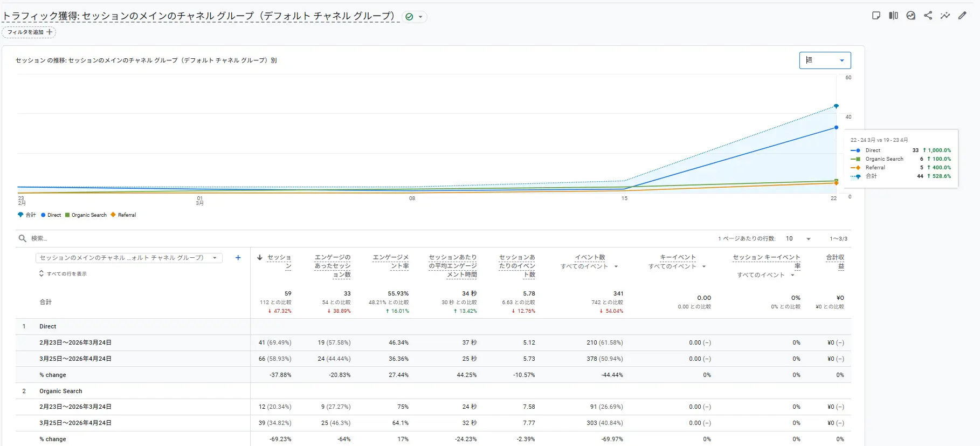The height and width of the screenshot is (446, 980).
Task: Click Direct % change row label
Action: pos(53,375)
